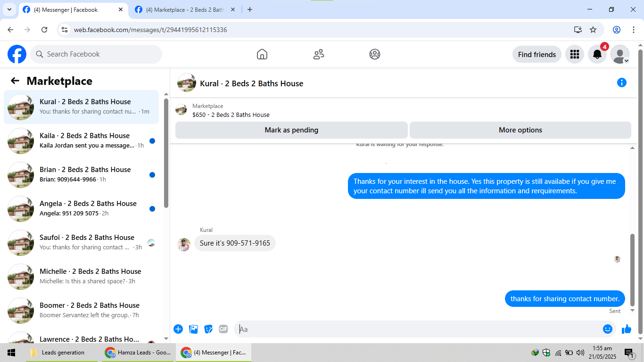The image size is (644, 362).
Task: Open the Groups icon in top navigation
Action: [375, 54]
